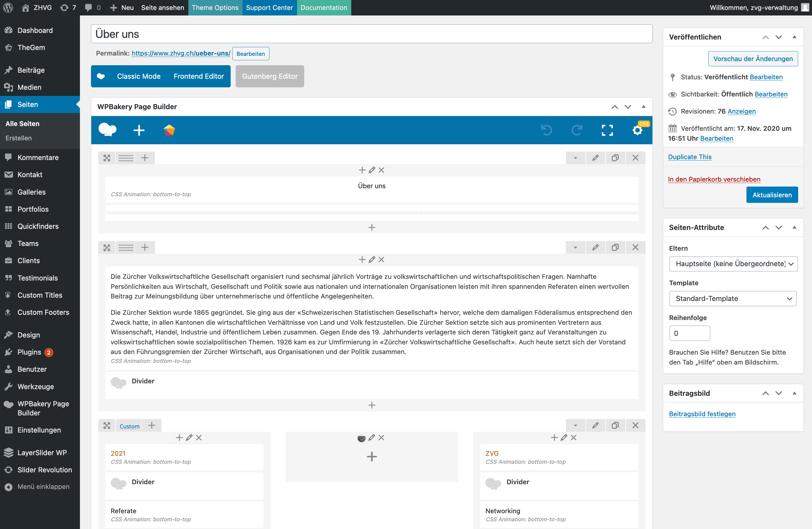Add an element in the empty middle column
This screenshot has height=529, width=812.
click(x=372, y=457)
